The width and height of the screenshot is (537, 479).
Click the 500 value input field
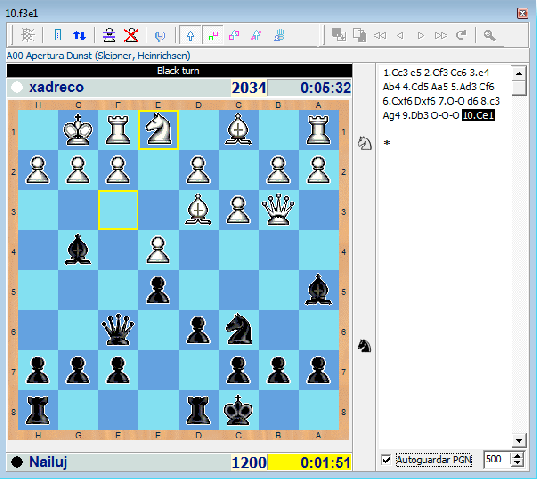498,459
